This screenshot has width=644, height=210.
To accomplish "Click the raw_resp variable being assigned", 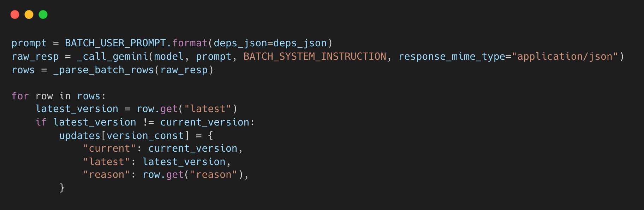I will (x=35, y=57).
